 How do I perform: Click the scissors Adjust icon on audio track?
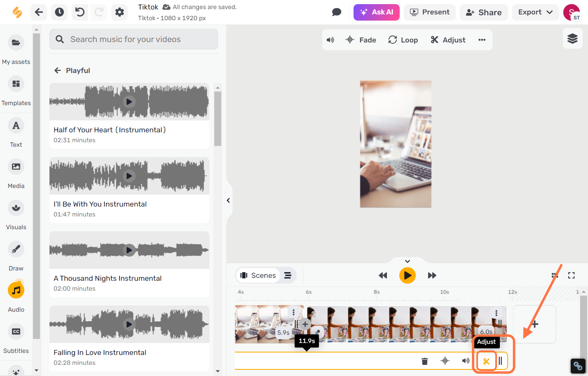(486, 362)
